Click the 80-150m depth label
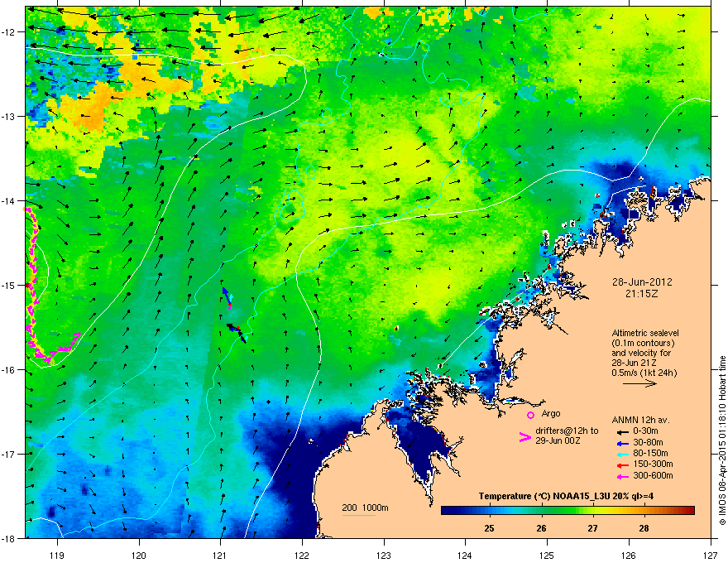Screen dimensions: 728x563 coord(650,454)
